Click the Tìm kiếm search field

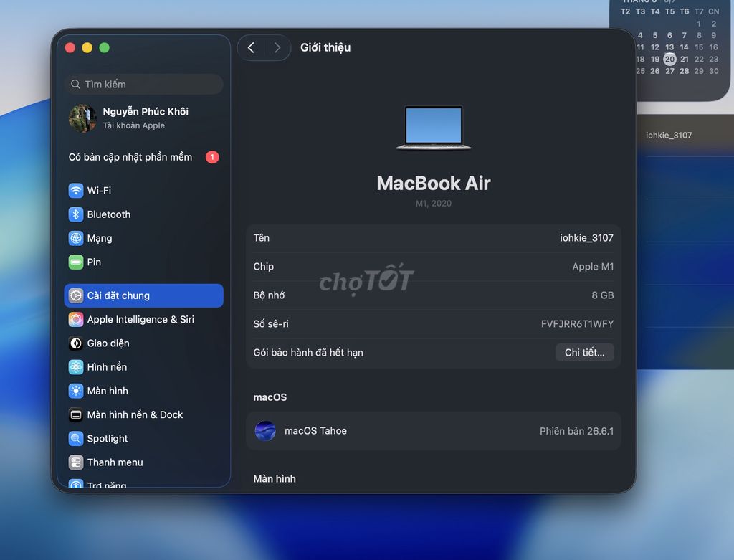[x=143, y=85]
